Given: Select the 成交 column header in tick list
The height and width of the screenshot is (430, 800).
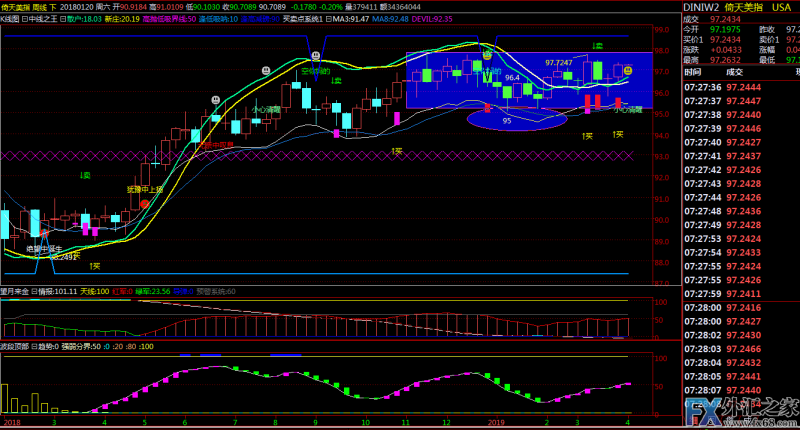Looking at the screenshot, I should 734,73.
